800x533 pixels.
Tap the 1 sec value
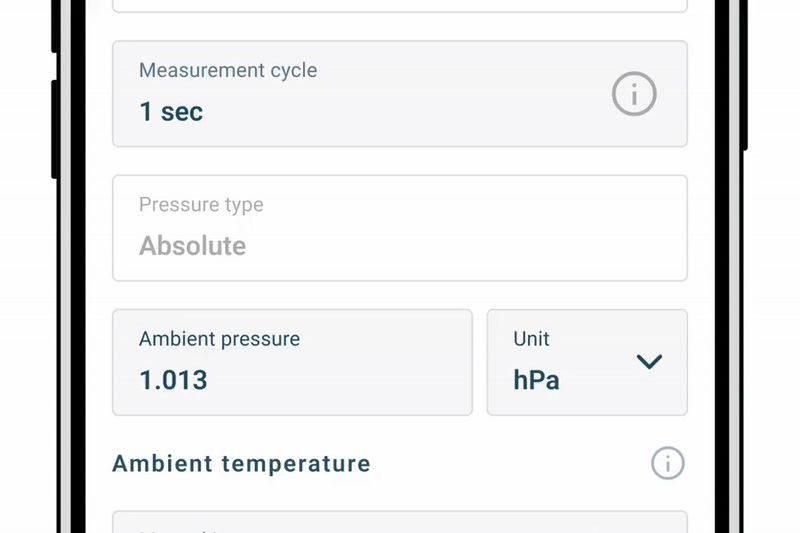pos(171,111)
